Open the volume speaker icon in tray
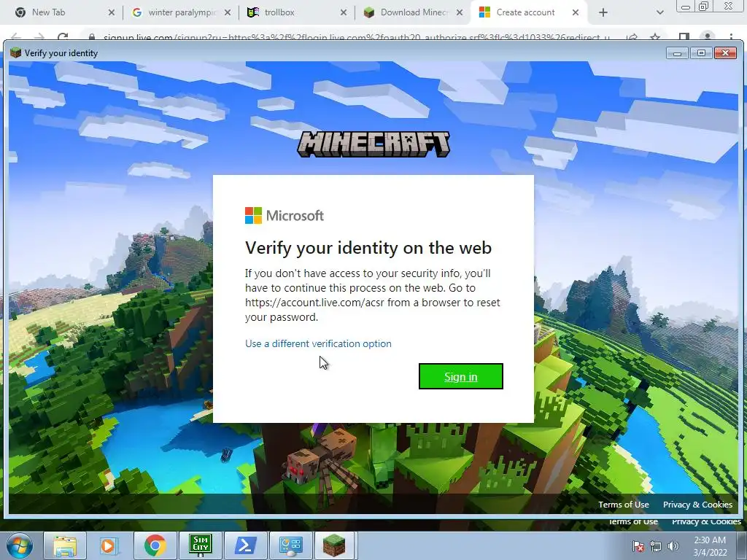This screenshot has width=747, height=560. (673, 546)
